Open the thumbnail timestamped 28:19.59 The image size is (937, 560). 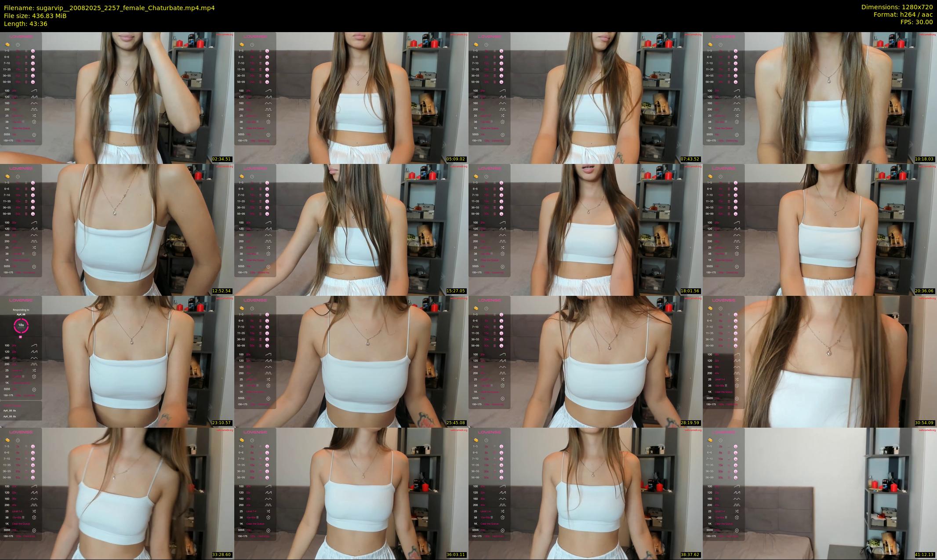585,361
